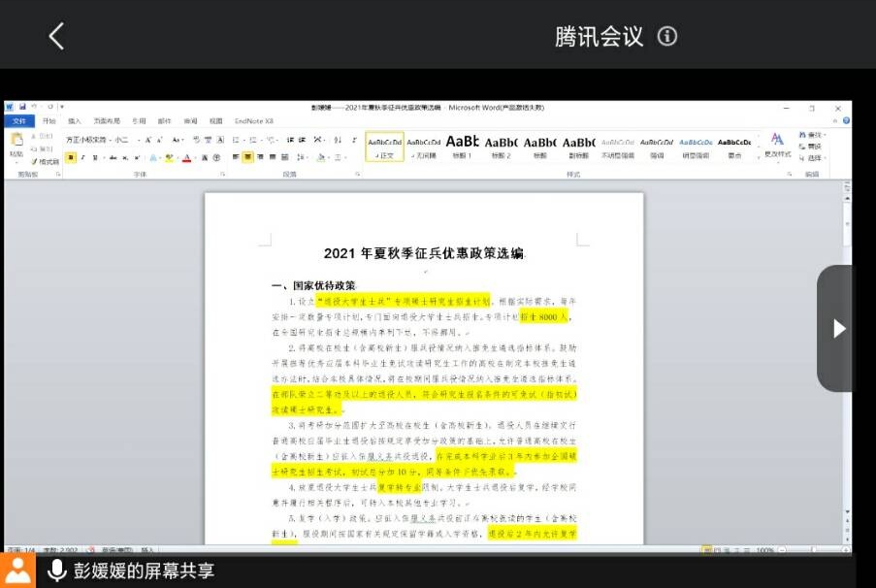The width and height of the screenshot is (876, 588).
Task: Open the File (文件) tab
Action: (x=18, y=121)
